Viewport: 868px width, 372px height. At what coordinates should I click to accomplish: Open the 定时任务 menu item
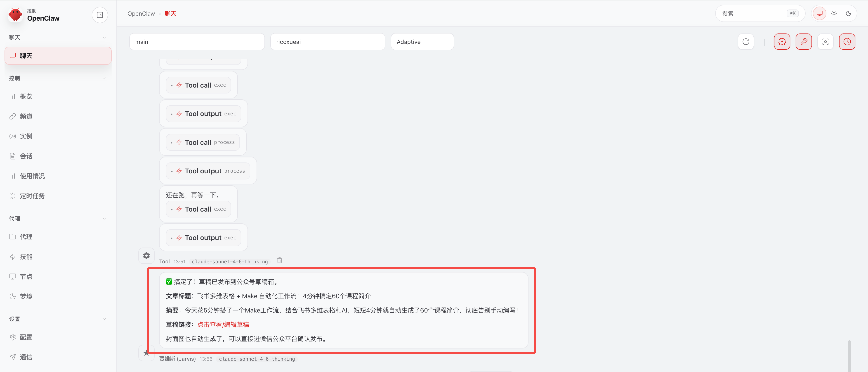click(32, 196)
